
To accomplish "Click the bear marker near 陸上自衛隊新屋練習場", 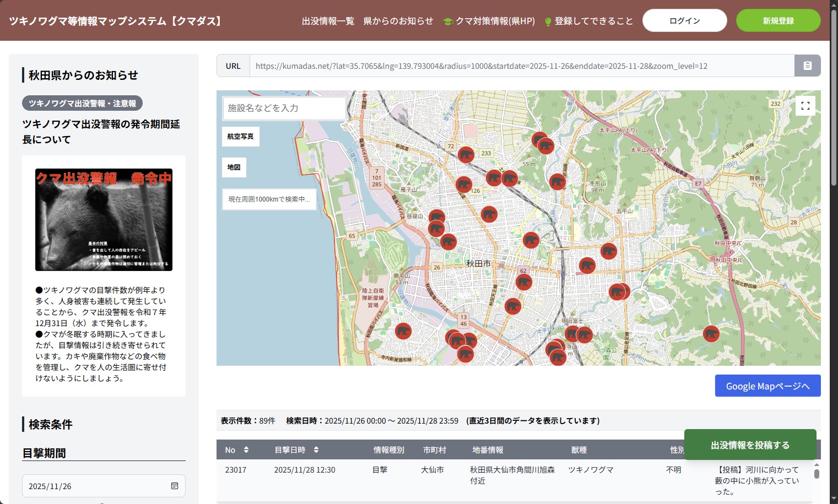I will click(404, 330).
